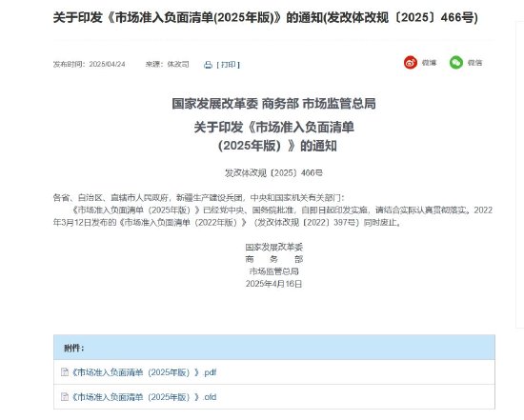Screen dimensions: 524x420
Task: Share via the red Weibo icon
Action: (411, 63)
